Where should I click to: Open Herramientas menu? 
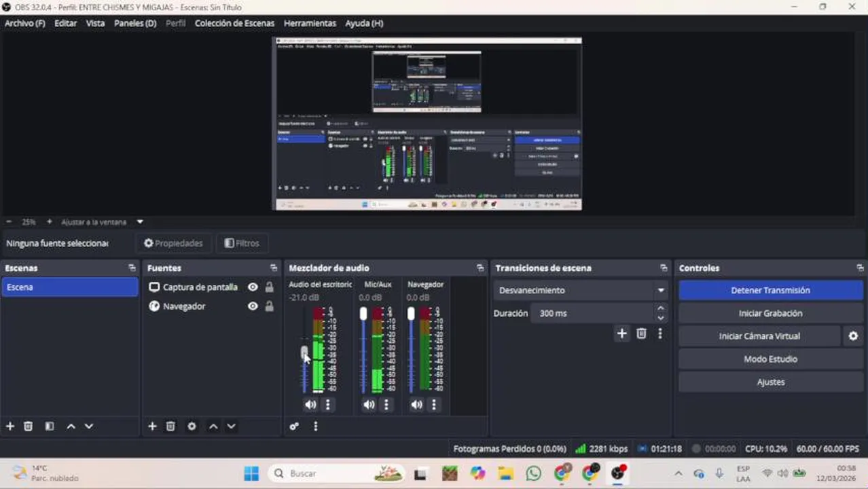[310, 23]
